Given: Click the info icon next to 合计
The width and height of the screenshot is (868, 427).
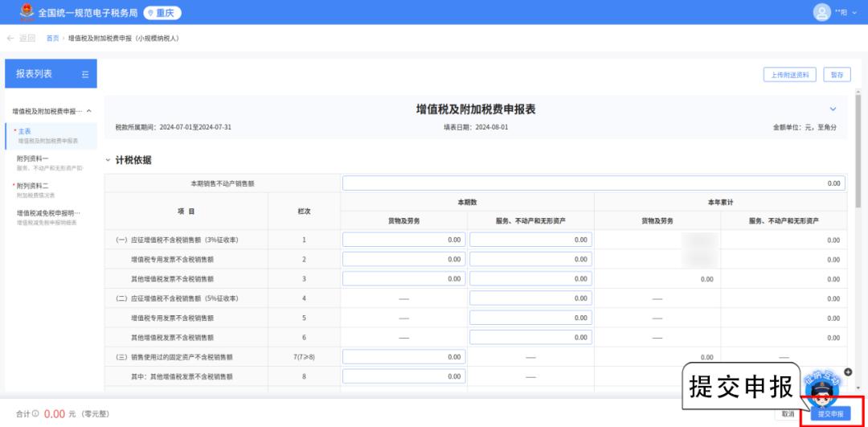Looking at the screenshot, I should (x=35, y=414).
